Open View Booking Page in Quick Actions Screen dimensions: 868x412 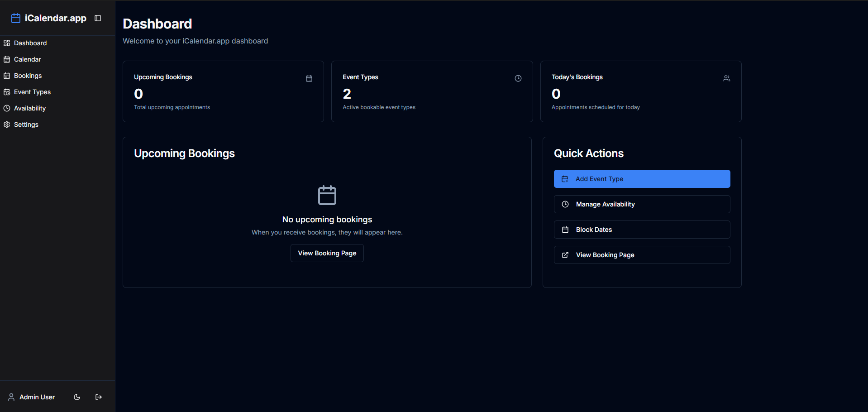(642, 255)
